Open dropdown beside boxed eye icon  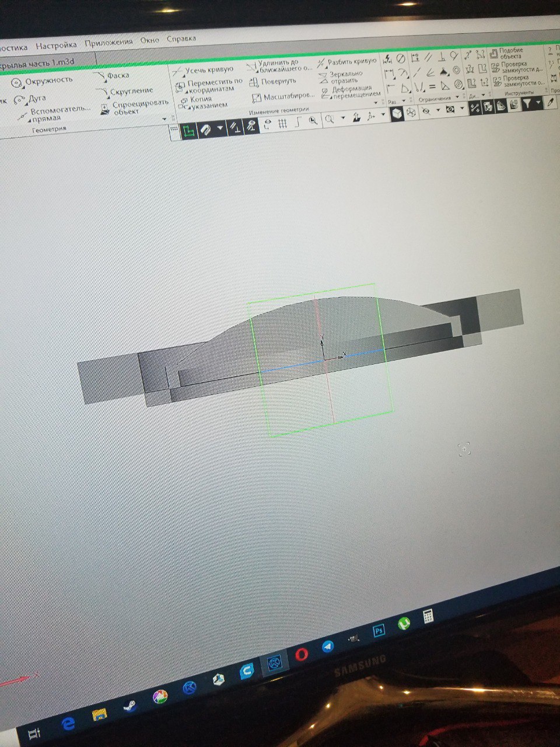463,109
